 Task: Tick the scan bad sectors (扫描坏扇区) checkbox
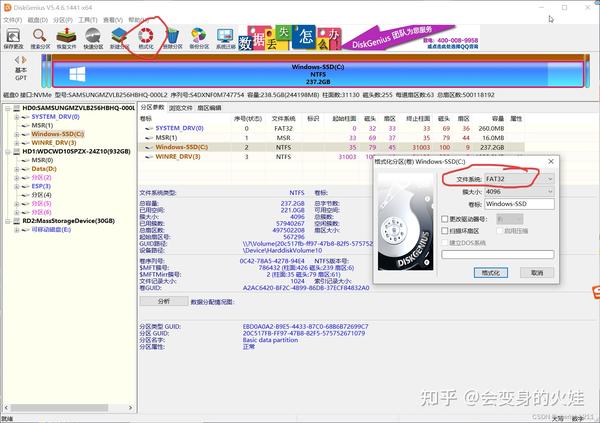tap(445, 231)
